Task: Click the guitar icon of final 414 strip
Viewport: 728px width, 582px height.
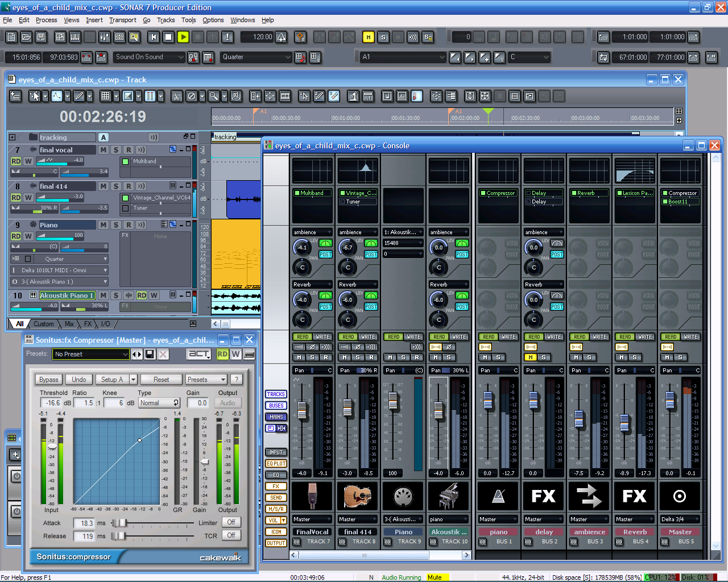Action: [x=358, y=496]
